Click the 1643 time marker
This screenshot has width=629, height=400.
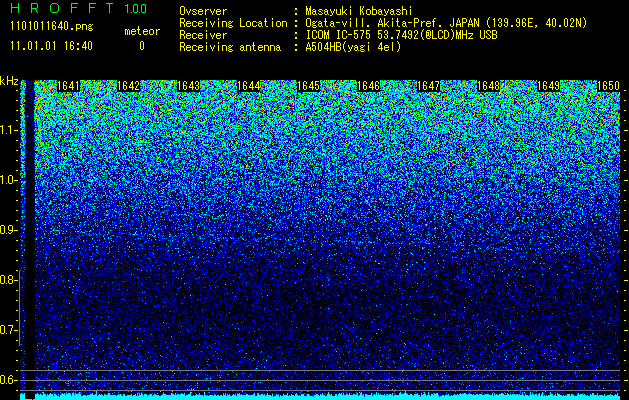pos(189,86)
